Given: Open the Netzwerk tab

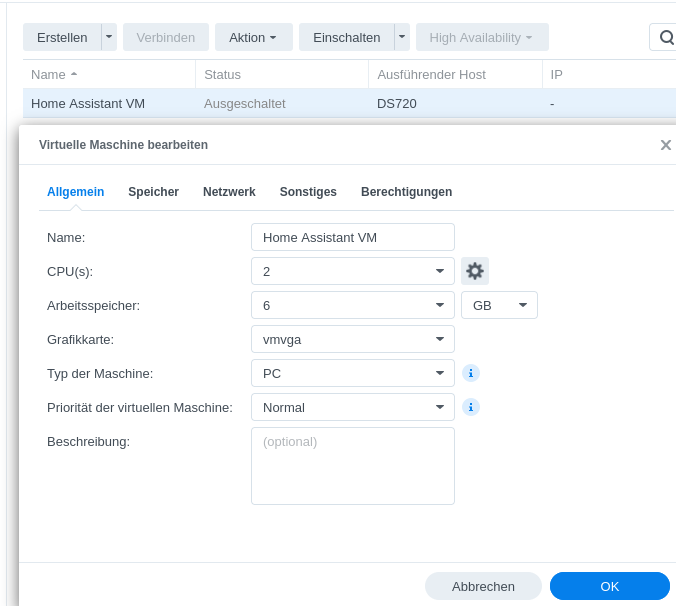Looking at the screenshot, I should 229,192.
